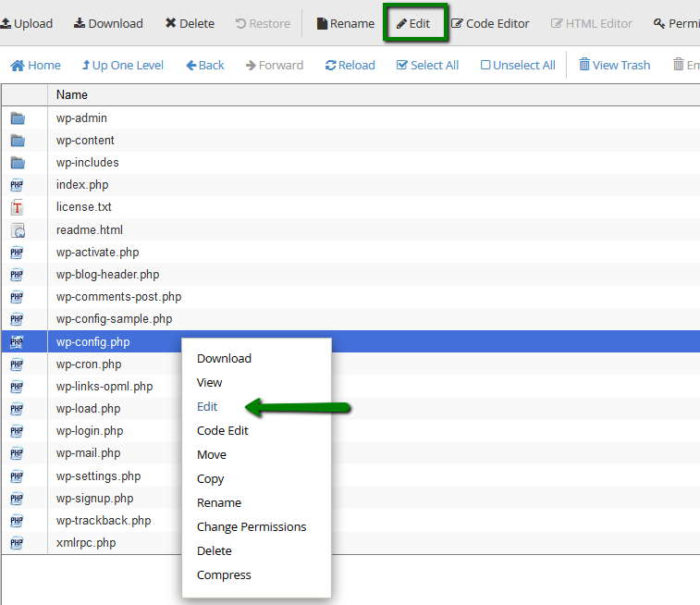Open View Trash

[614, 65]
